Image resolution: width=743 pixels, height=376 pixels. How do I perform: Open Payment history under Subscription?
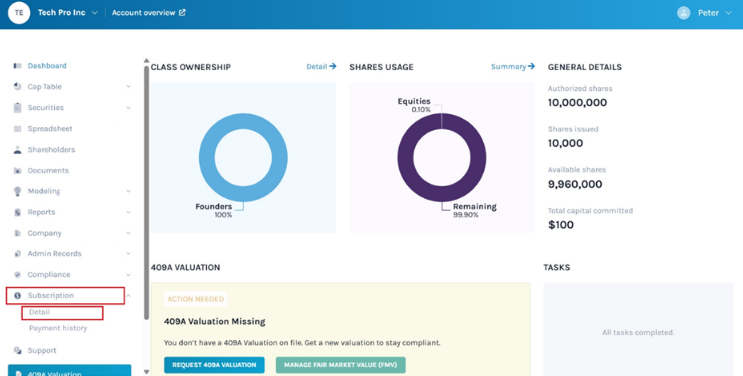[x=58, y=328]
